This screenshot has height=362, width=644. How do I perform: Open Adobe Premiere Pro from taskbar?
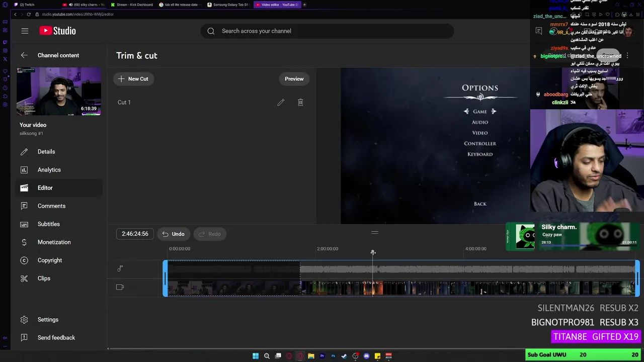click(322, 356)
